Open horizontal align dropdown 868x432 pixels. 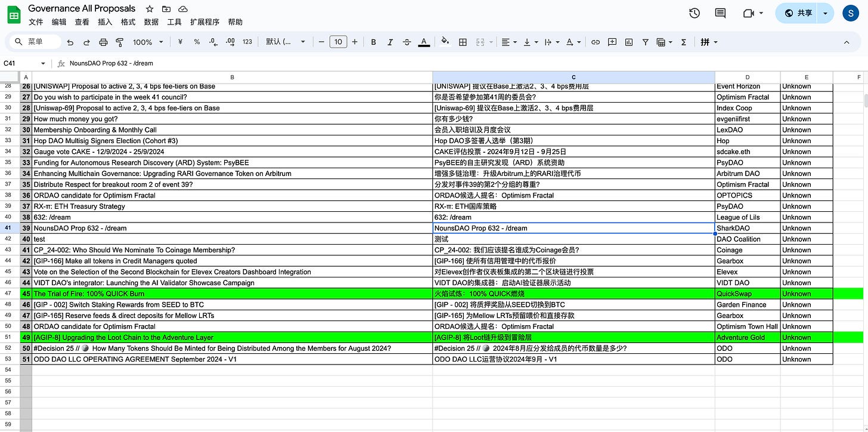[509, 42]
